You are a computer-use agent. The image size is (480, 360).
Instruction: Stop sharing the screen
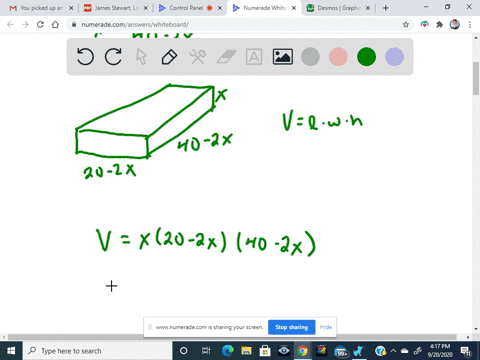pos(291,327)
